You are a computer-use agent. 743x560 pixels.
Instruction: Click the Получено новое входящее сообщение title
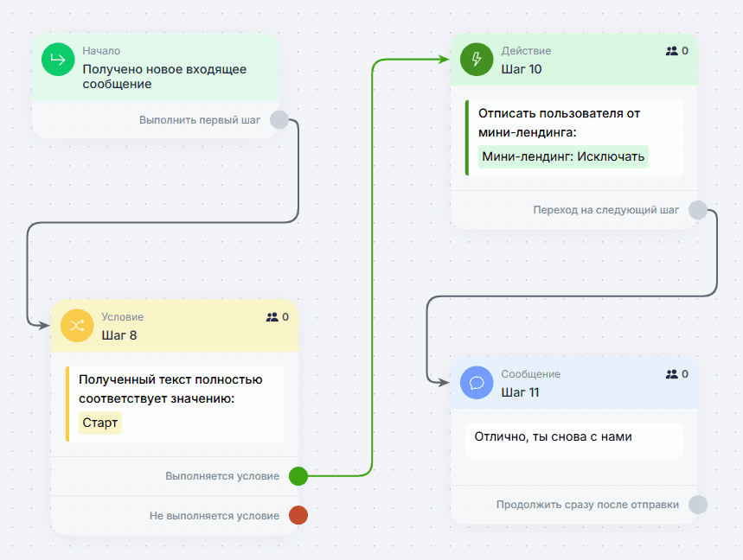pyautogui.click(x=164, y=77)
